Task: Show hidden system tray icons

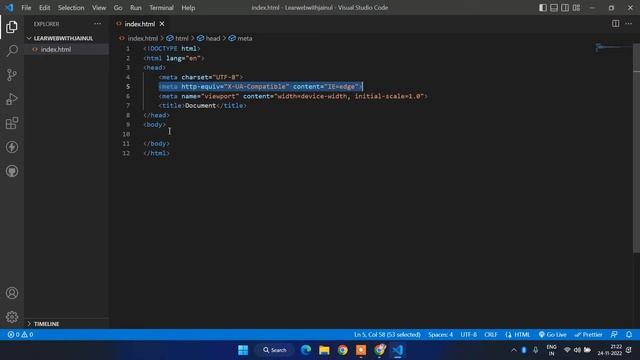Action: pyautogui.click(x=513, y=350)
